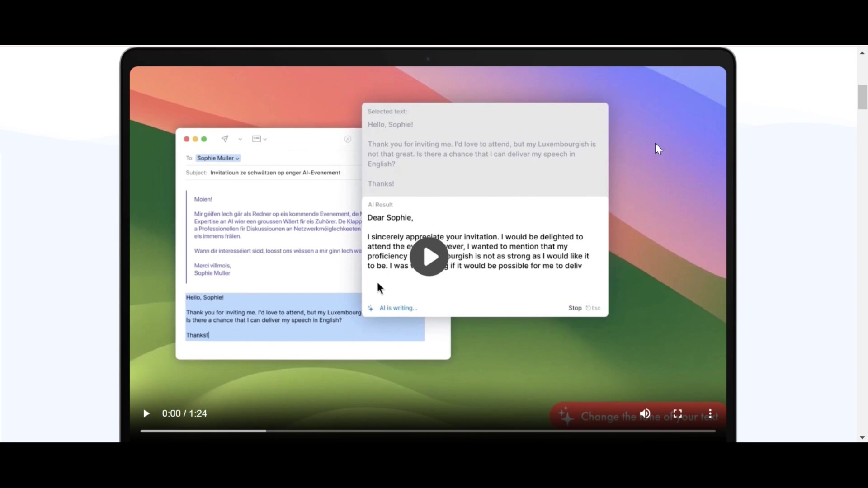
Task: Click the highlighted 'Hello, Sophie!' line in mail body
Action: pyautogui.click(x=205, y=297)
